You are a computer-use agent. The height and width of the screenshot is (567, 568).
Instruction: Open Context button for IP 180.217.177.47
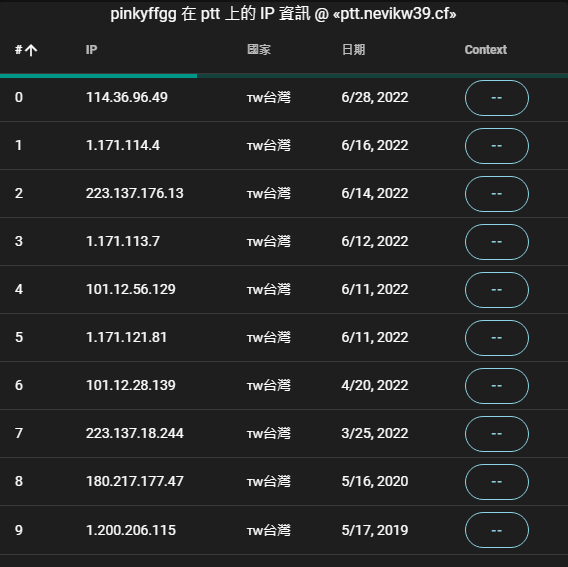pyautogui.click(x=497, y=482)
